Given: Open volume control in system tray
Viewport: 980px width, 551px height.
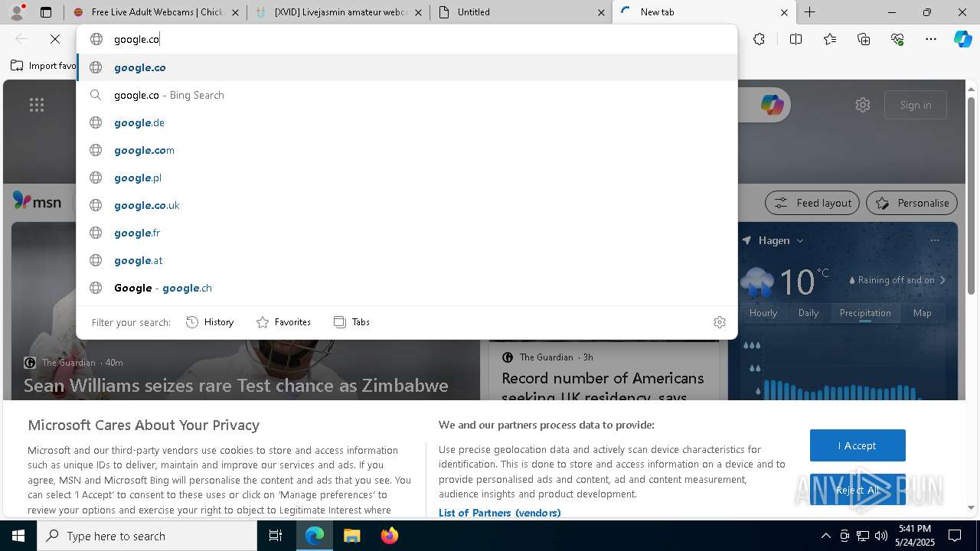Looking at the screenshot, I should 880,536.
